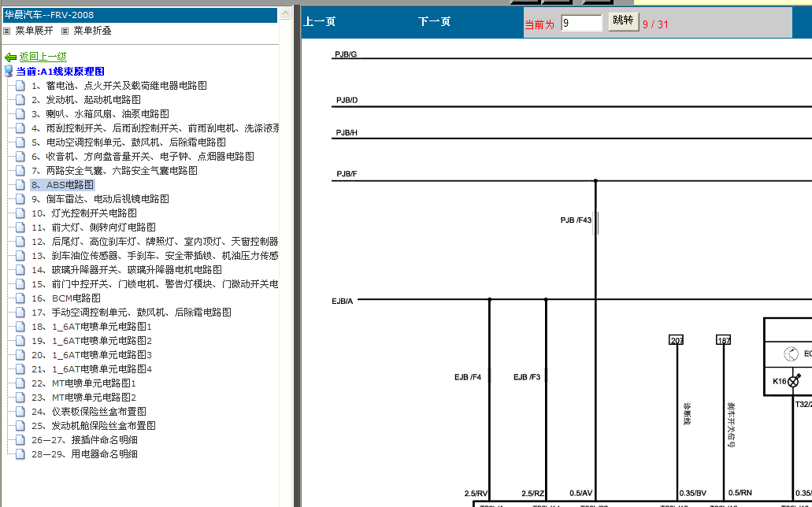Open 25、发动机舱保险丝盒布置图

point(93,426)
